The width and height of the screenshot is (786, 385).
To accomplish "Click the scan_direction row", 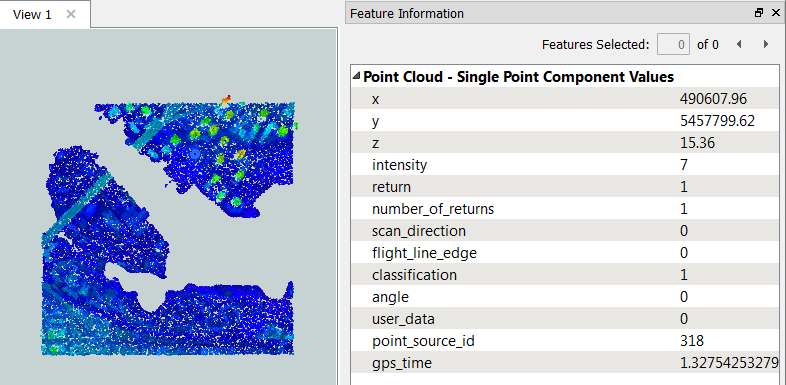I will [x=565, y=231].
